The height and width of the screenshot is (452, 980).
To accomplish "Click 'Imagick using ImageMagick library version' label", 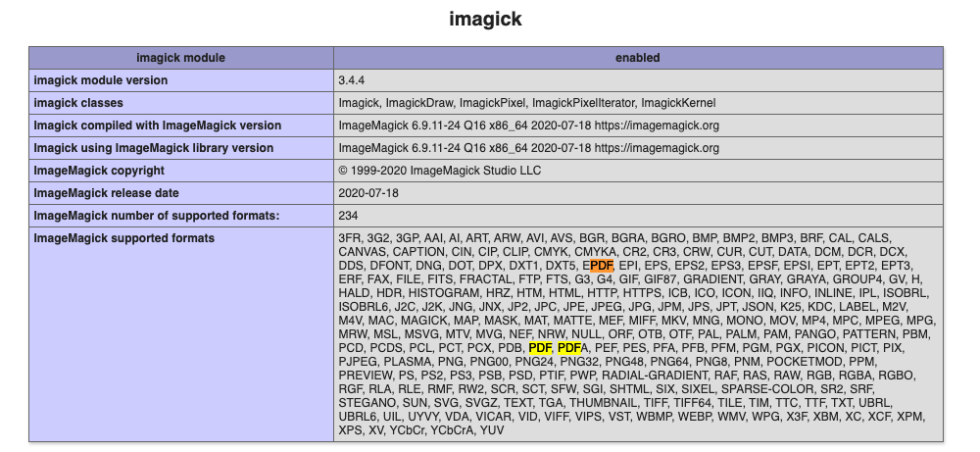I will coord(154,147).
